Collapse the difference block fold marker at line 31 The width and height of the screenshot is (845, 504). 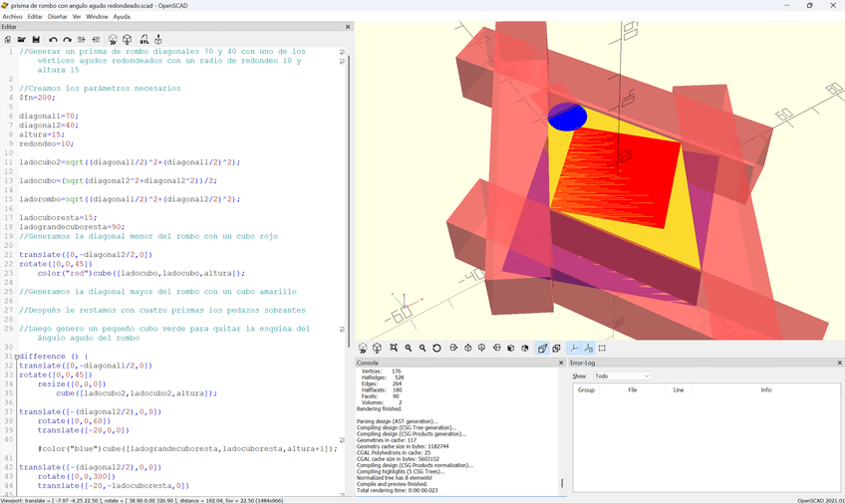(x=17, y=356)
